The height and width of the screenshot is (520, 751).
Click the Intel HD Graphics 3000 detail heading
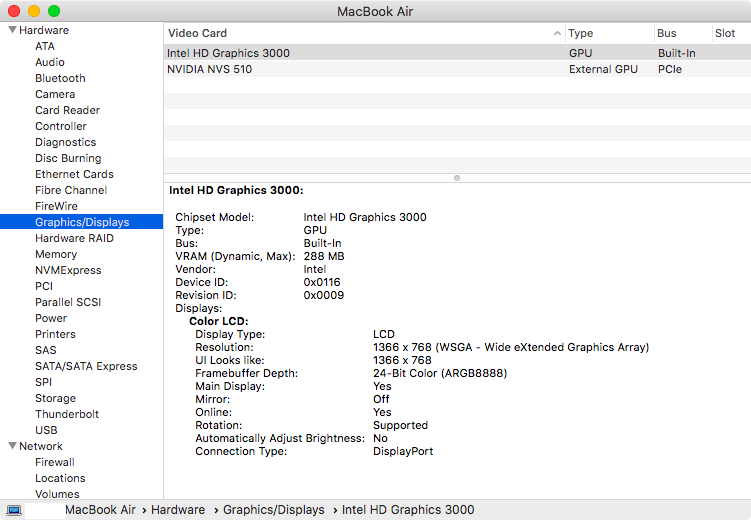pyautogui.click(x=236, y=190)
